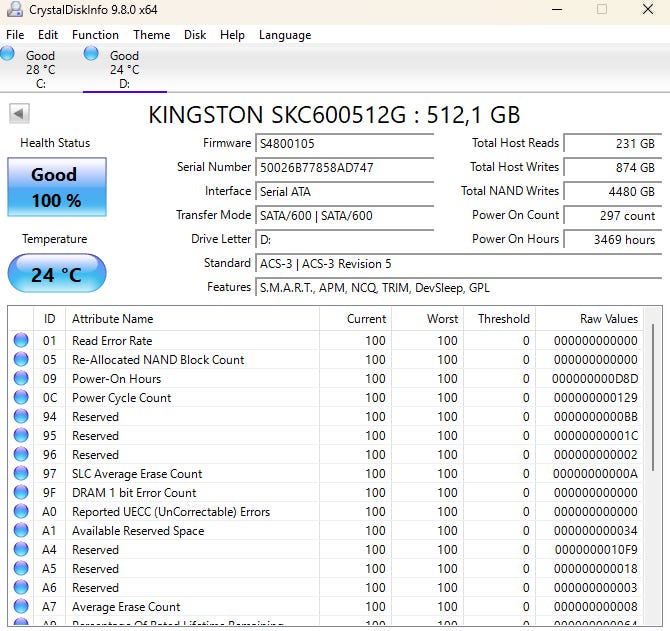Image resolution: width=670 pixels, height=631 pixels.
Task: Click status orb for SLC Average Erase Count
Action: pyautogui.click(x=21, y=474)
